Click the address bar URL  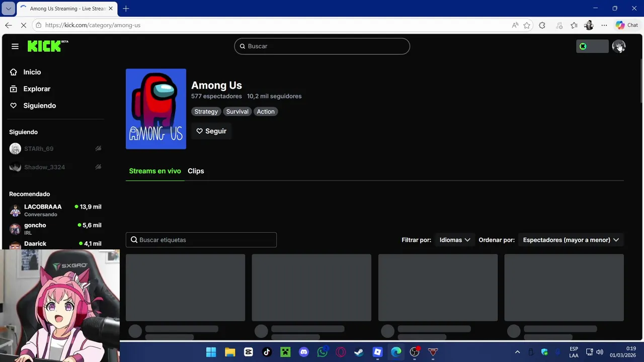tap(93, 25)
